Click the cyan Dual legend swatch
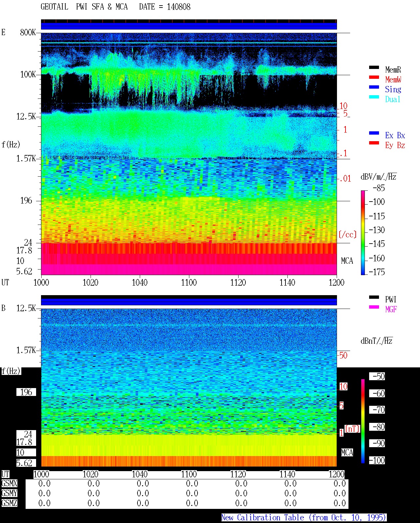 [x=374, y=97]
